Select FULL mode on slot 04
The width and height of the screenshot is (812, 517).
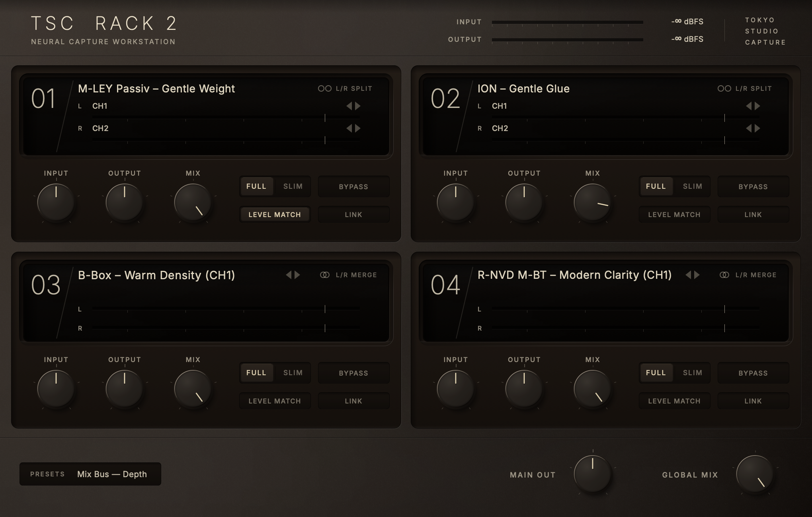[656, 372]
